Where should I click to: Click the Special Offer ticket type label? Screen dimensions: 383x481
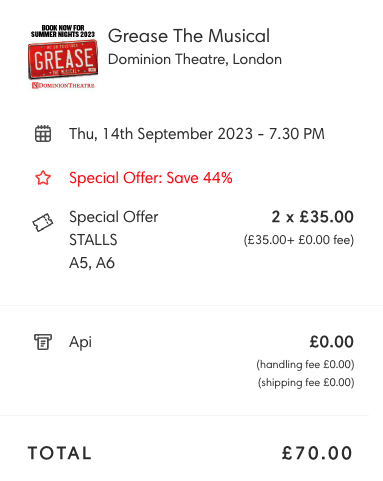coord(114,217)
